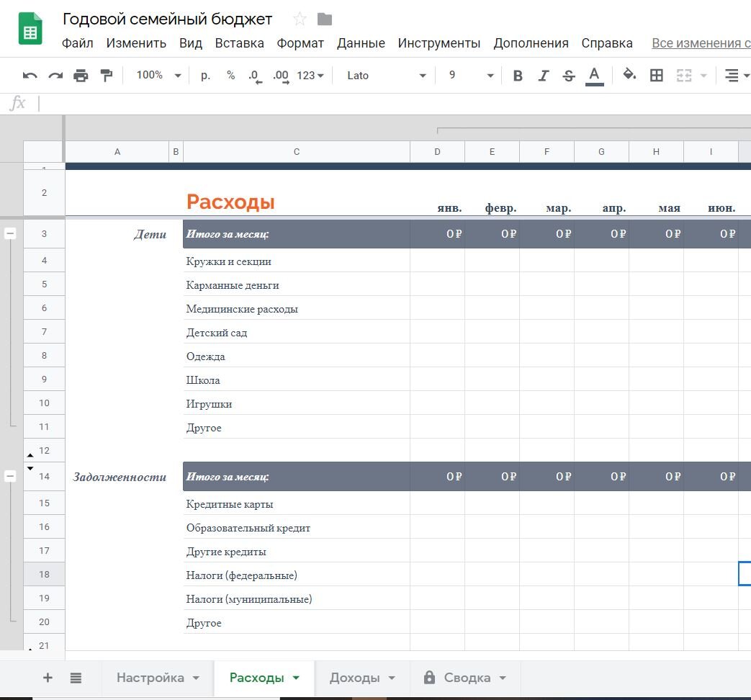This screenshot has height=700, width=751.
Task: Click the Все изменения saved link
Action: pos(701,43)
